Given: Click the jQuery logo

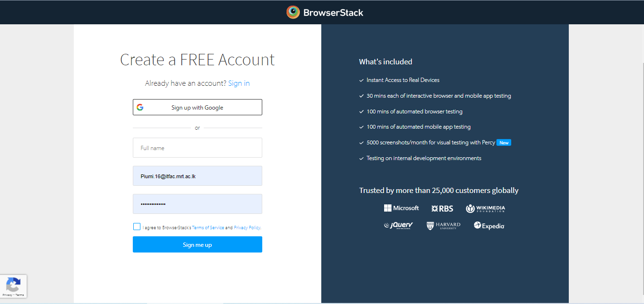Looking at the screenshot, I should (398, 225).
